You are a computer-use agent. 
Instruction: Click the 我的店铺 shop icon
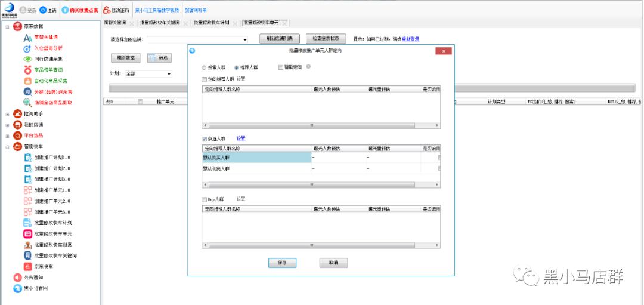point(17,125)
